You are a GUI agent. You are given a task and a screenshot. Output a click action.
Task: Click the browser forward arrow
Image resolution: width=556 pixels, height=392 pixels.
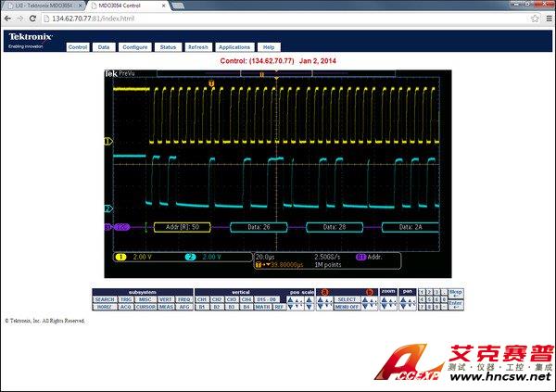point(20,19)
